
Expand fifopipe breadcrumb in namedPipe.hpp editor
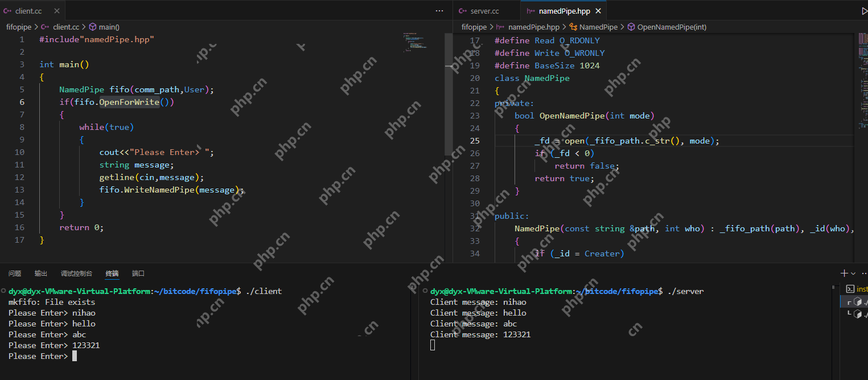pos(474,27)
